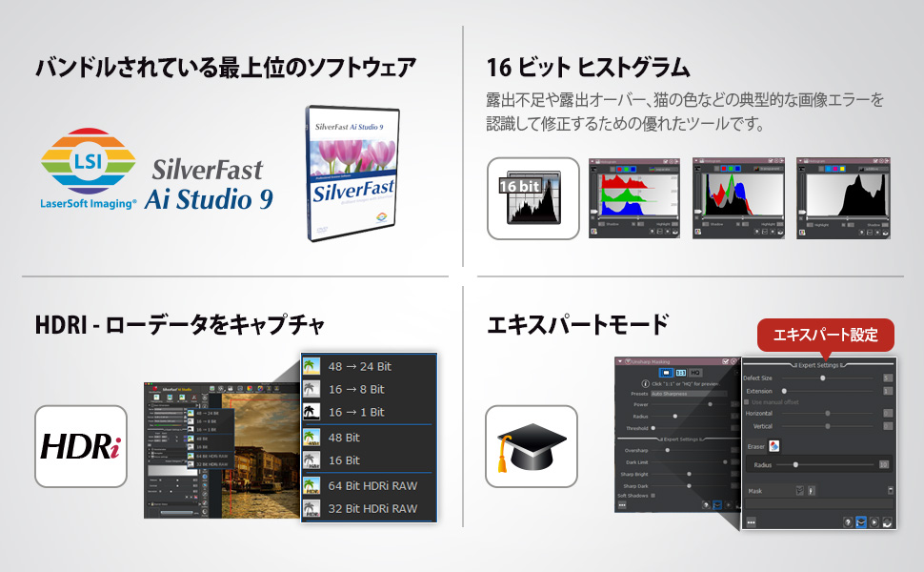Click the reset arrows icon in Expert Settings panel
Viewport: 924px width, 572px height.
[x=888, y=521]
